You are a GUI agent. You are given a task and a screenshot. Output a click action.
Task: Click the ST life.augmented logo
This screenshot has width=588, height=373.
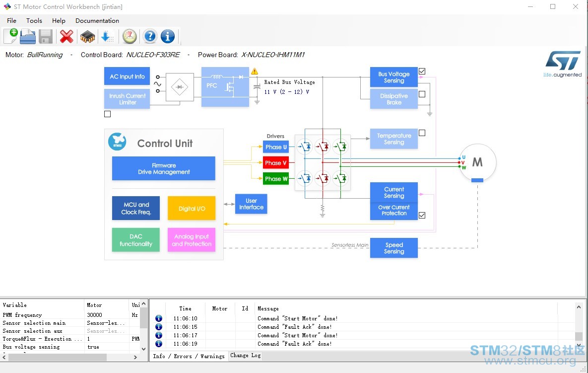pyautogui.click(x=563, y=64)
